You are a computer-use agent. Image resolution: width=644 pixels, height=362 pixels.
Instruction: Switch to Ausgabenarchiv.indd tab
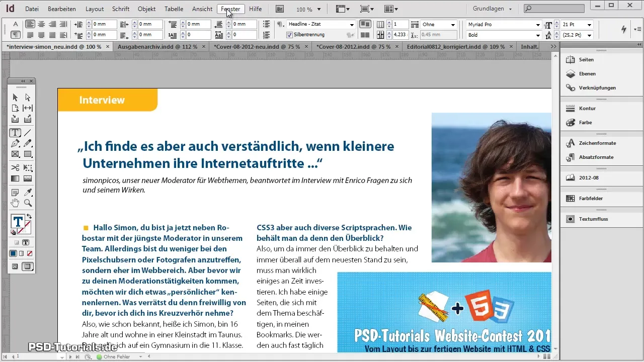tap(158, 46)
